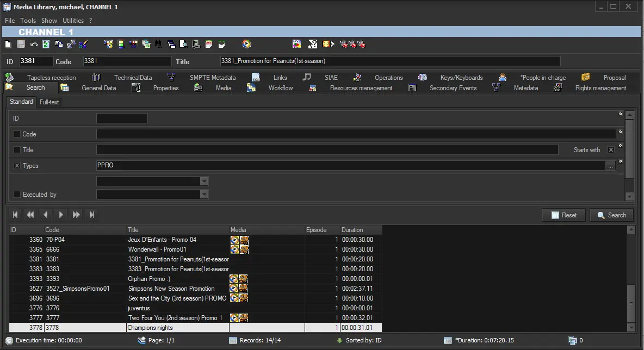Open the Executed by dropdown

coord(204,195)
